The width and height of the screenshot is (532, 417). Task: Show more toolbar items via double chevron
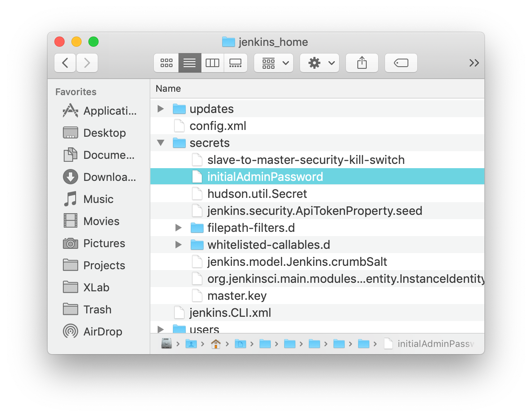[474, 63]
